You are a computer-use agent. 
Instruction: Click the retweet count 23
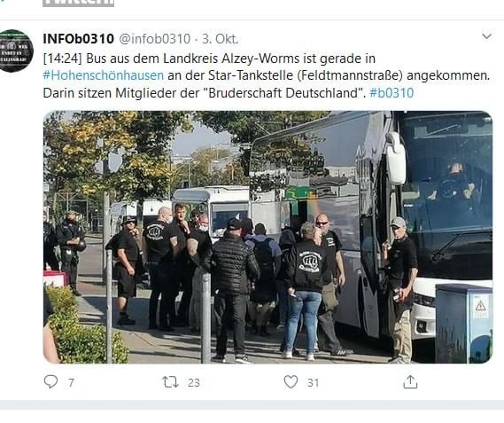(x=193, y=383)
